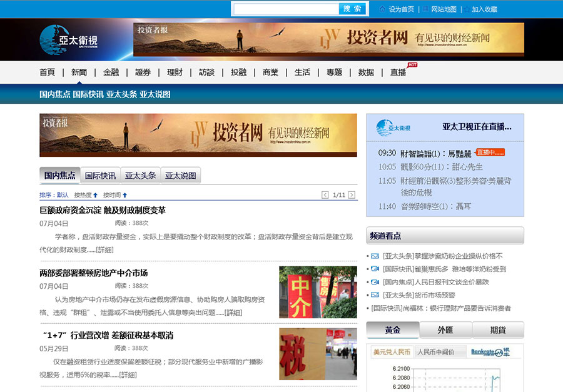The image size is (563, 392).
Task: Click schedule item 觀影60分(11)：甜心先生
Action: 442,167
